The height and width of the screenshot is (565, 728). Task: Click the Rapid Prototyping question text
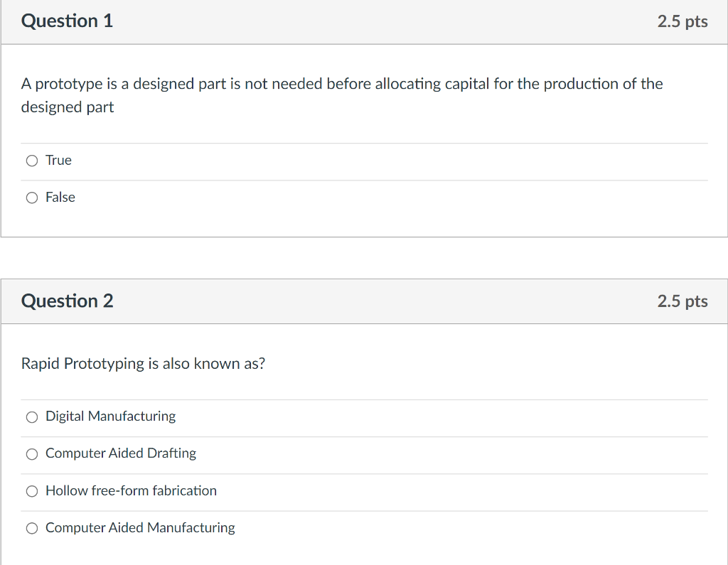[143, 363]
